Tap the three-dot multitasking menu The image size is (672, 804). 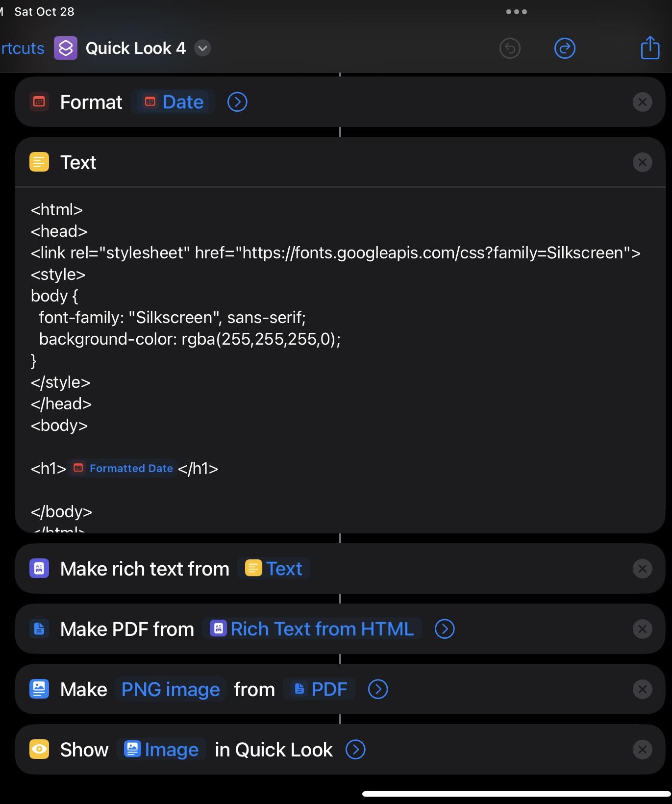[x=517, y=12]
